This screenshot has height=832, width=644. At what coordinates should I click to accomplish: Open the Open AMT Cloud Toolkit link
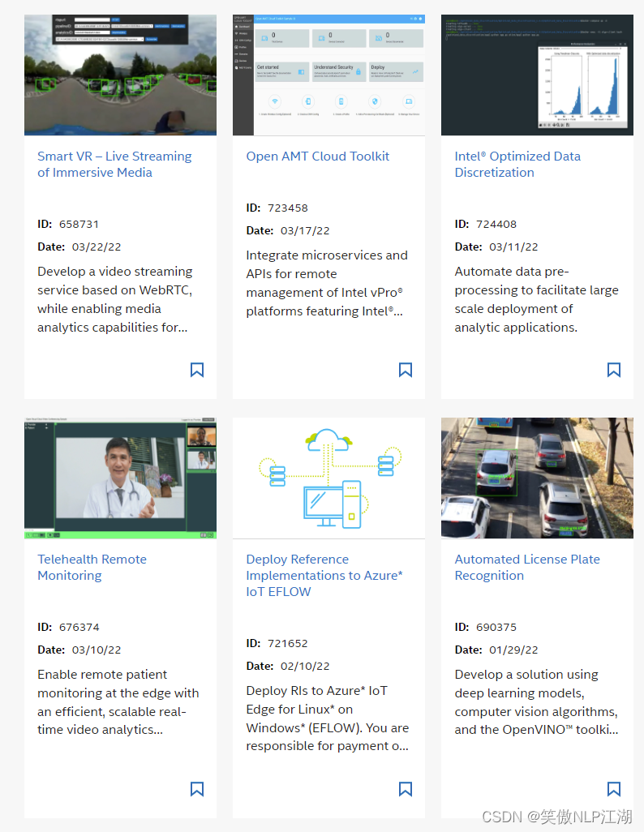pyautogui.click(x=318, y=156)
